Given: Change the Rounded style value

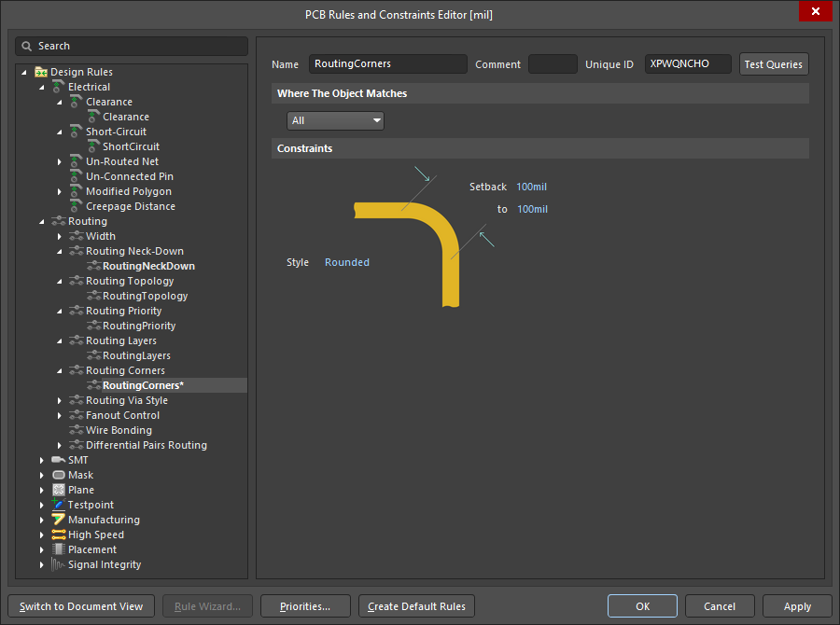Looking at the screenshot, I should pyautogui.click(x=347, y=262).
